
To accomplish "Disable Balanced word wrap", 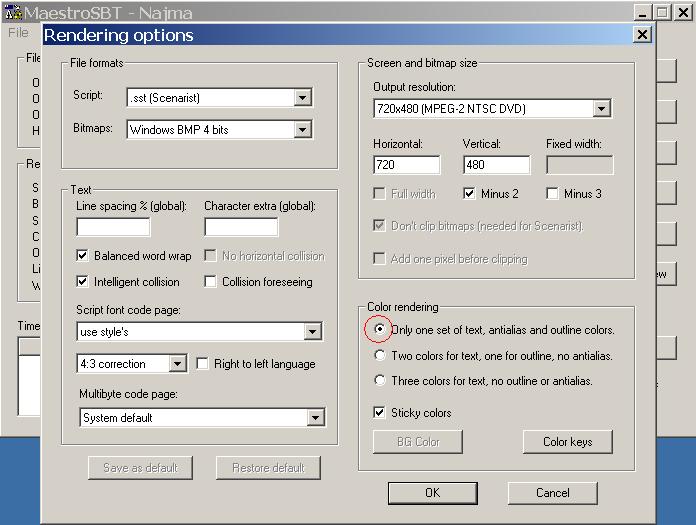I will pyautogui.click(x=84, y=256).
